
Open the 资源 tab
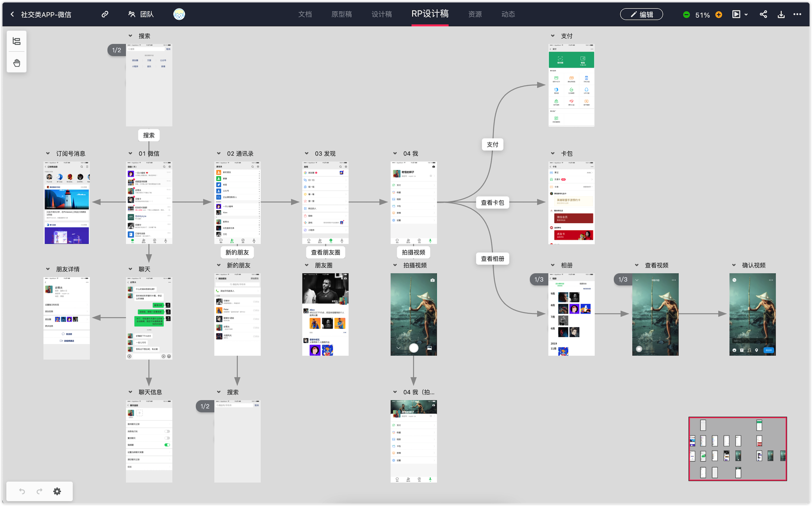coord(475,14)
